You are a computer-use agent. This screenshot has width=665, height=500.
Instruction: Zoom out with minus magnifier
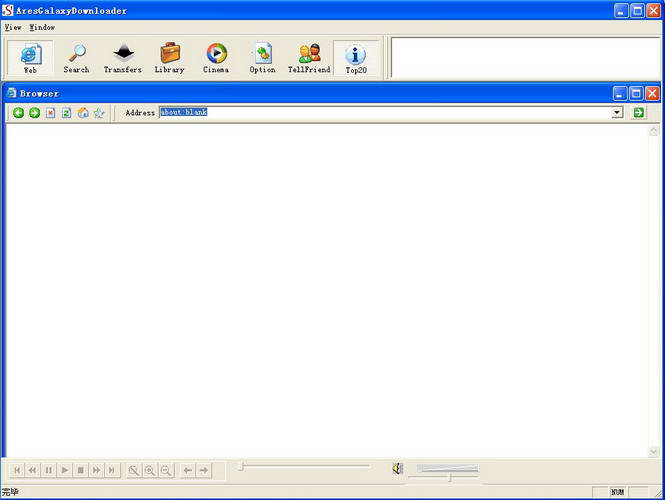pyautogui.click(x=166, y=470)
